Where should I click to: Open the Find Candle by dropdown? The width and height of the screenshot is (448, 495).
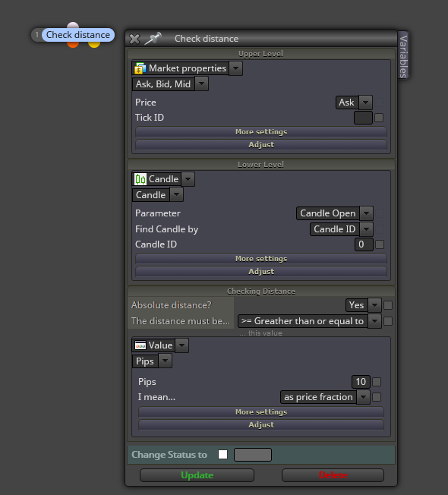366,229
